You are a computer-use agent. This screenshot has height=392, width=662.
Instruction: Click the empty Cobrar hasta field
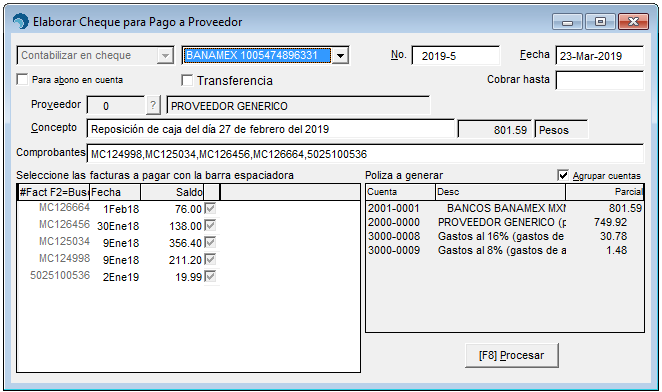(600, 80)
